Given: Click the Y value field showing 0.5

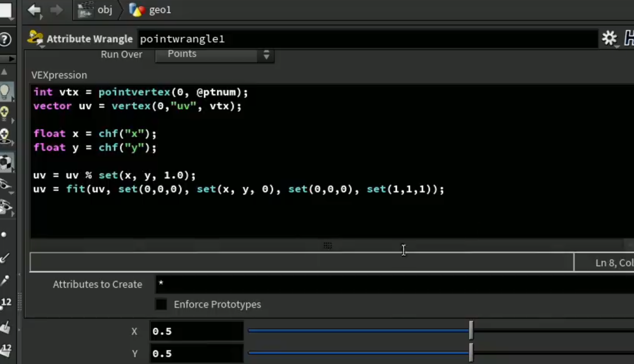Looking at the screenshot, I should [x=197, y=353].
